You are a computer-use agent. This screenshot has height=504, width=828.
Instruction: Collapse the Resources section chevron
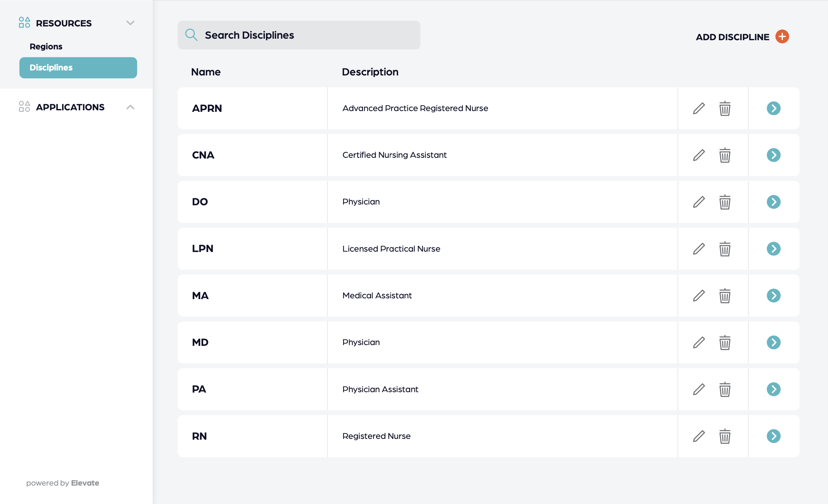point(130,23)
